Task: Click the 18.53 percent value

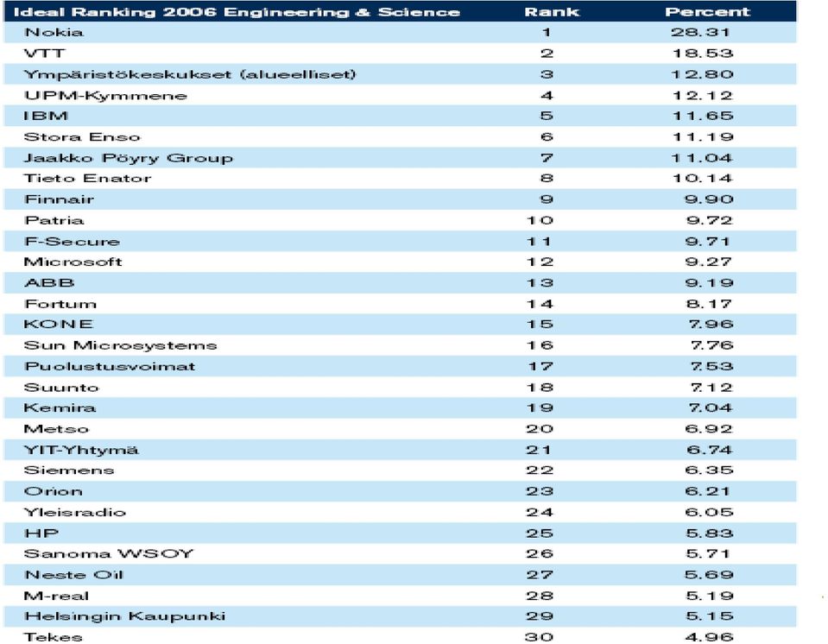Action: point(703,54)
